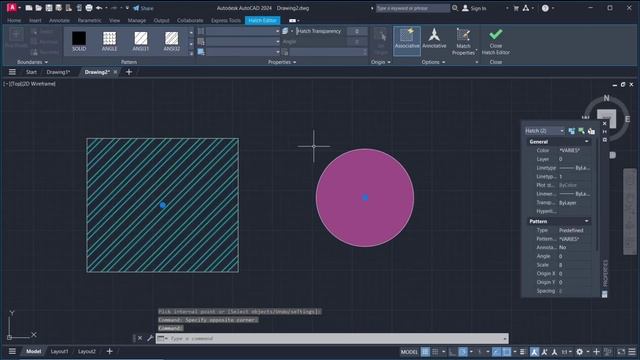This screenshot has width=640, height=360.
Task: Click the Undo arrow icon
Action: 99,8
